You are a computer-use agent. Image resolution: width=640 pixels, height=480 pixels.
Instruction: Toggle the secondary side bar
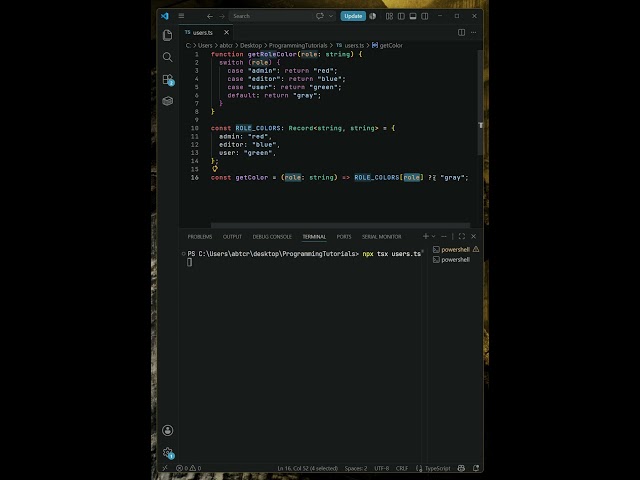click(x=425, y=16)
